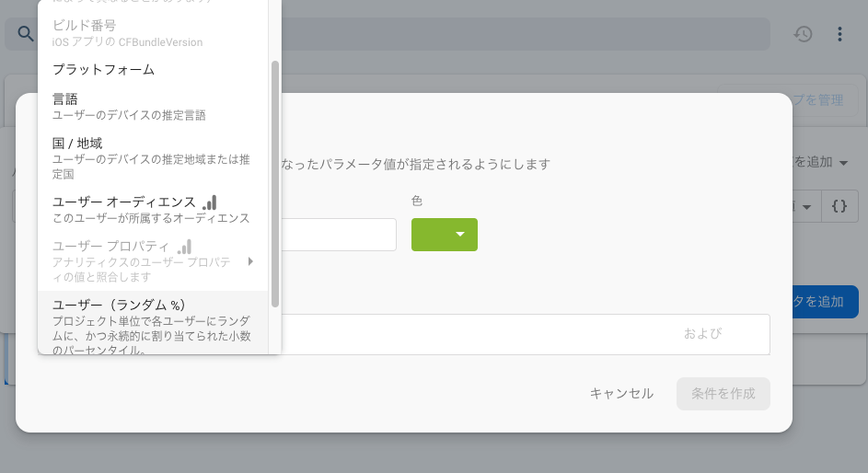Choose the 言語 condition option
The height and width of the screenshot is (473, 868).
(x=153, y=106)
